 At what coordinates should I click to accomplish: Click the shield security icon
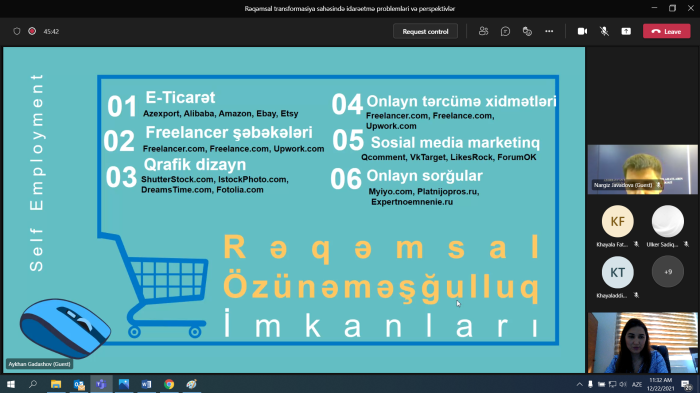17,31
